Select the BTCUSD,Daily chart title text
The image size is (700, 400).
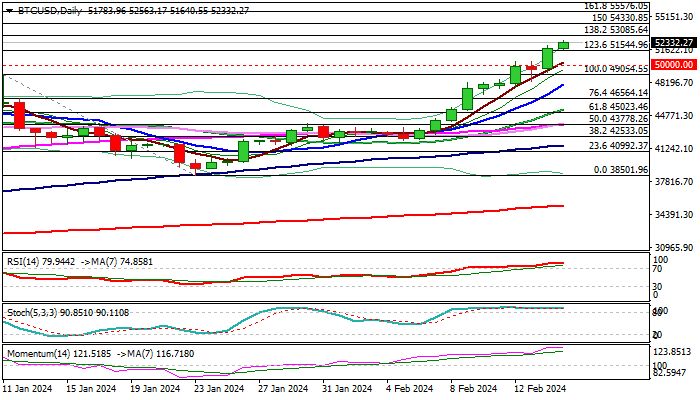[x=49, y=11]
